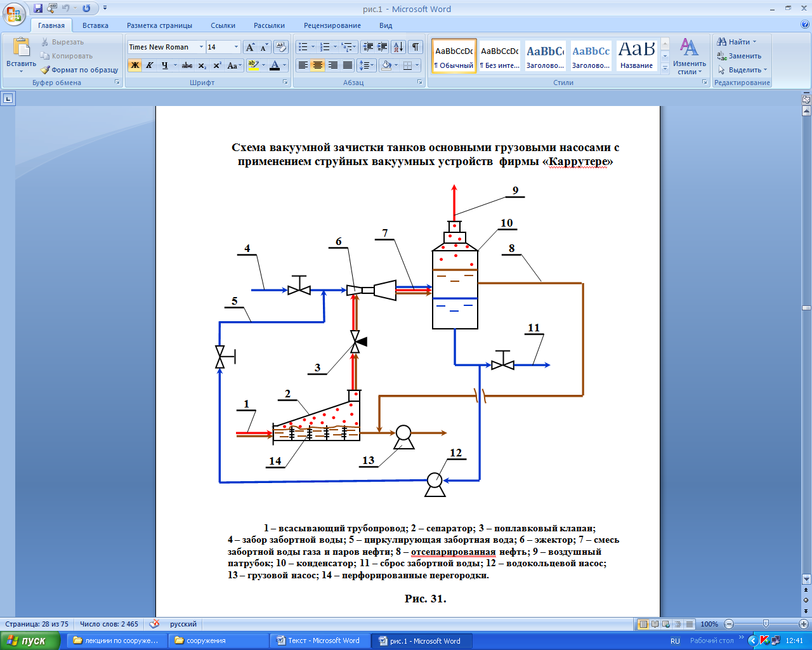Open the font name dropdown list
The height and width of the screenshot is (650, 812).
pos(201,47)
